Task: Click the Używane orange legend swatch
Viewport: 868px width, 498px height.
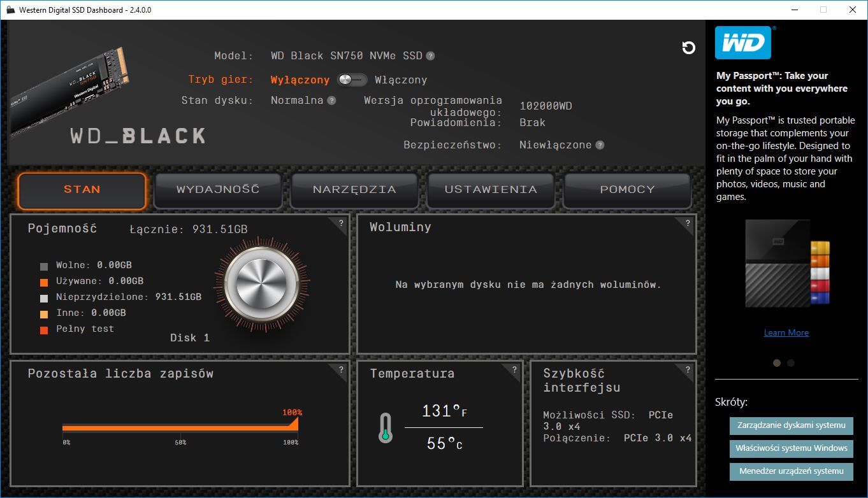Action: [44, 282]
